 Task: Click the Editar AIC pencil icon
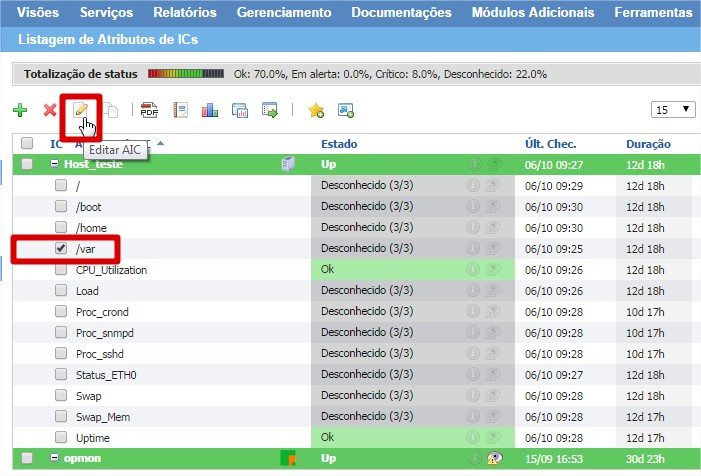click(x=80, y=109)
